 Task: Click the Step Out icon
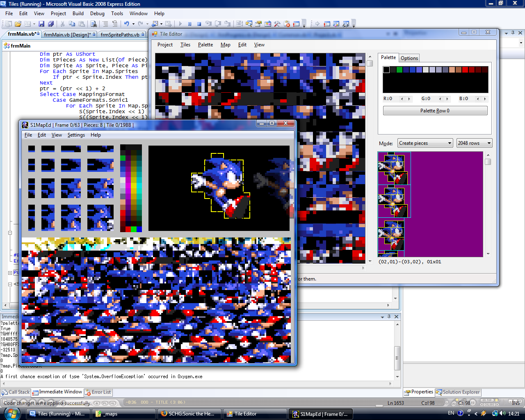[x=227, y=24]
